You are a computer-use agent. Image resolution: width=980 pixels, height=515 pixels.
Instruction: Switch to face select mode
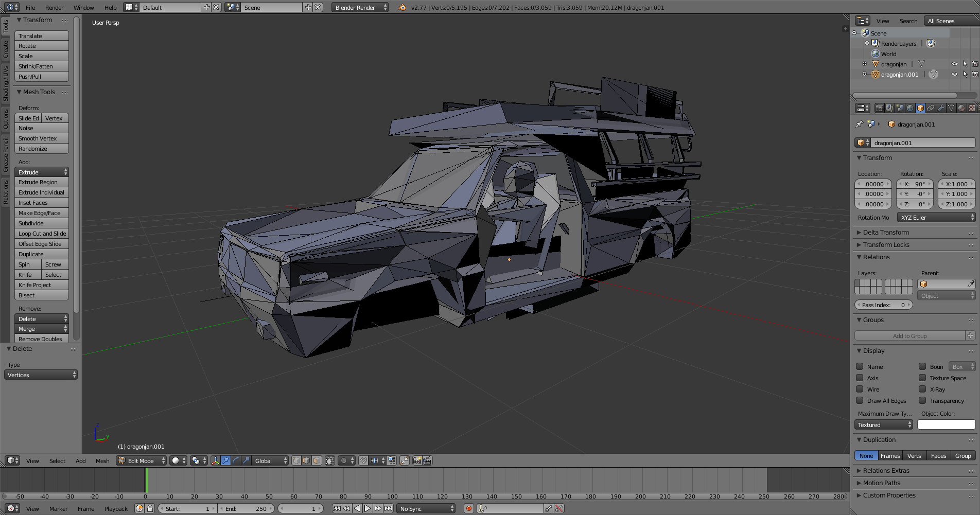pos(317,460)
